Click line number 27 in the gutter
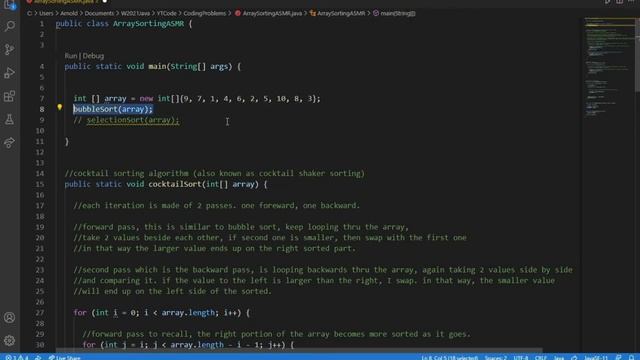640x360 pixels. pos(40,313)
